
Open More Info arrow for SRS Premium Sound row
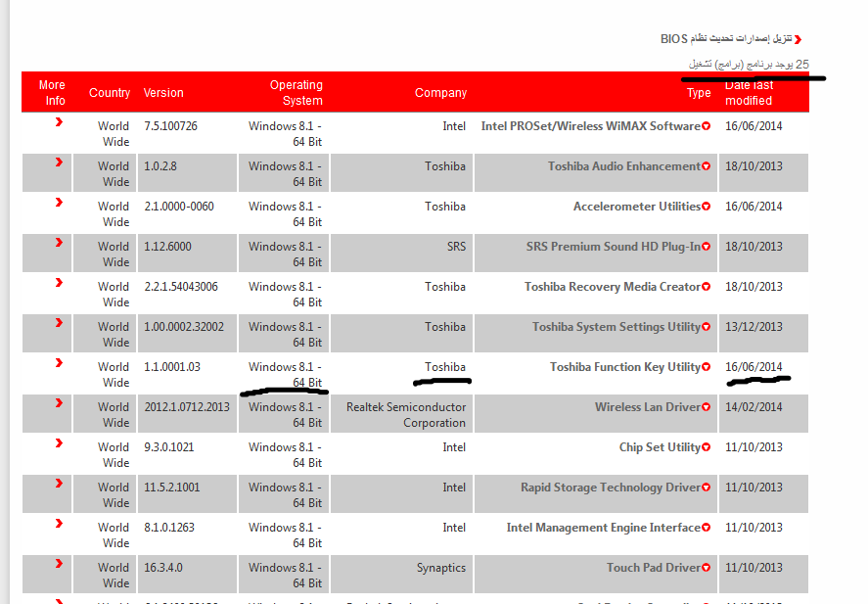[x=59, y=243]
